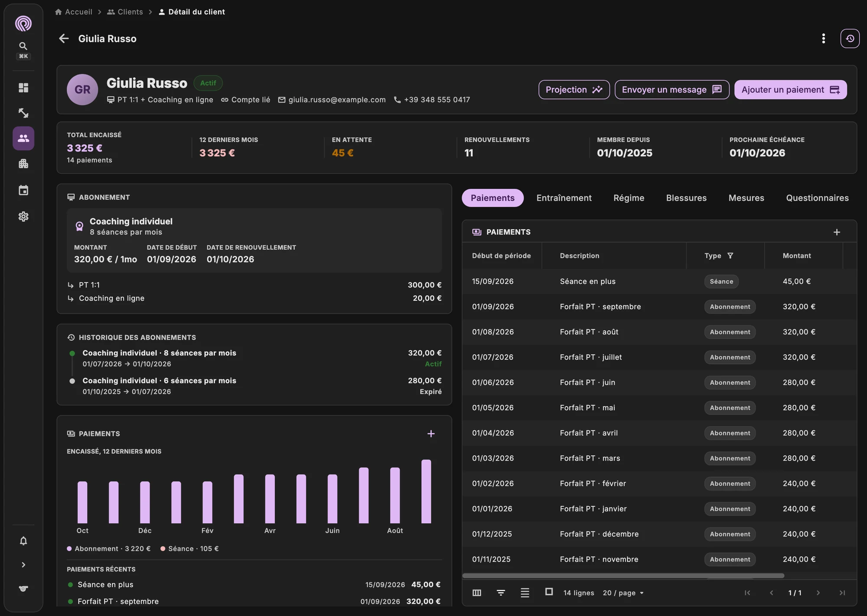This screenshot has width=867, height=616.
Task: Add a payment via table plus icon
Action: pos(837,232)
